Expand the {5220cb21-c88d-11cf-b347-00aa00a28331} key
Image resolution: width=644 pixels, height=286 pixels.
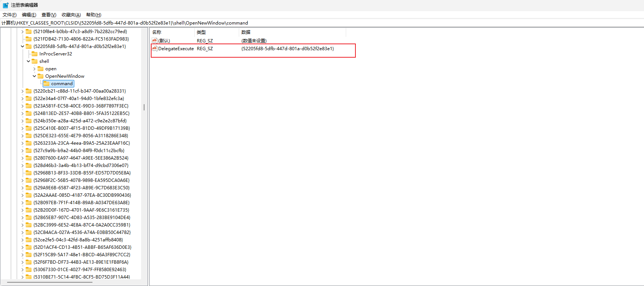pos(22,91)
